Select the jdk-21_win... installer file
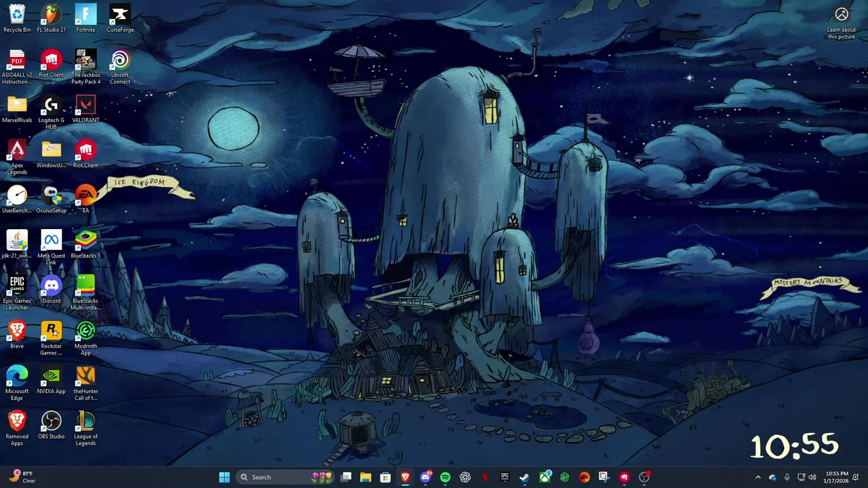Screen dimensions: 868x488 click(x=17, y=245)
